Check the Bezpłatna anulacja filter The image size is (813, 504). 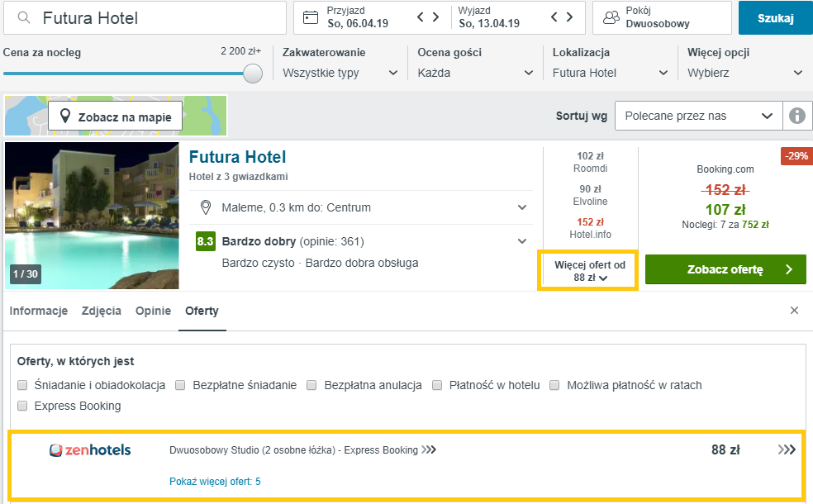coord(312,385)
